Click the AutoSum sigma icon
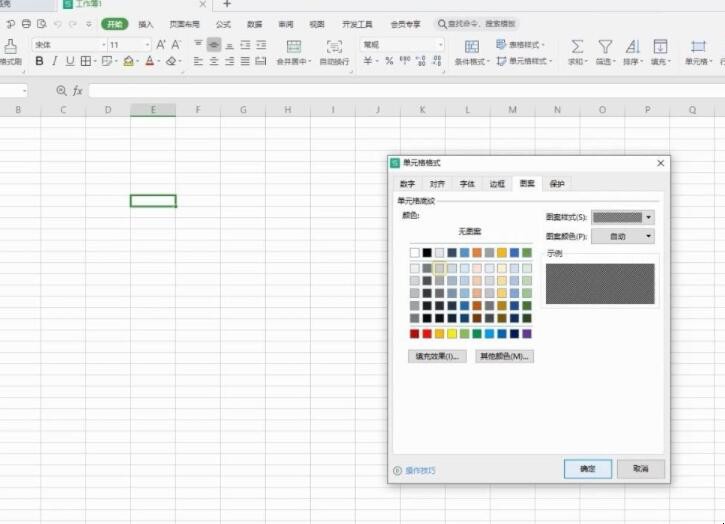 [x=577, y=47]
